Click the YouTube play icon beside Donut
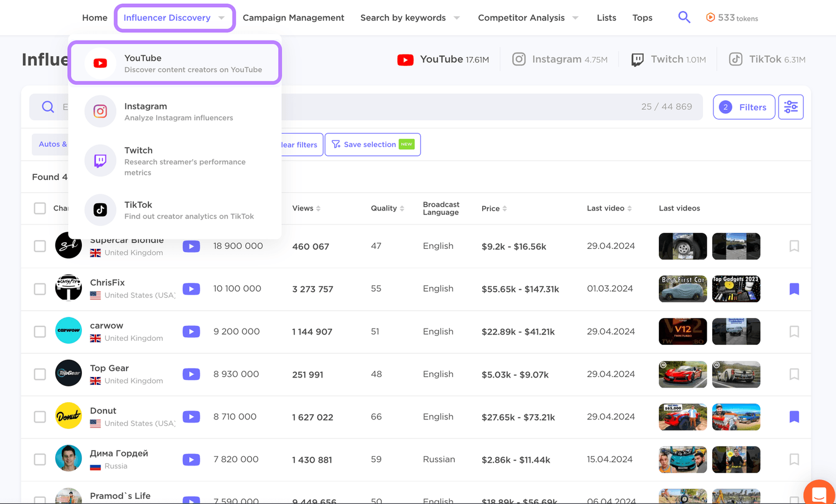 click(191, 417)
